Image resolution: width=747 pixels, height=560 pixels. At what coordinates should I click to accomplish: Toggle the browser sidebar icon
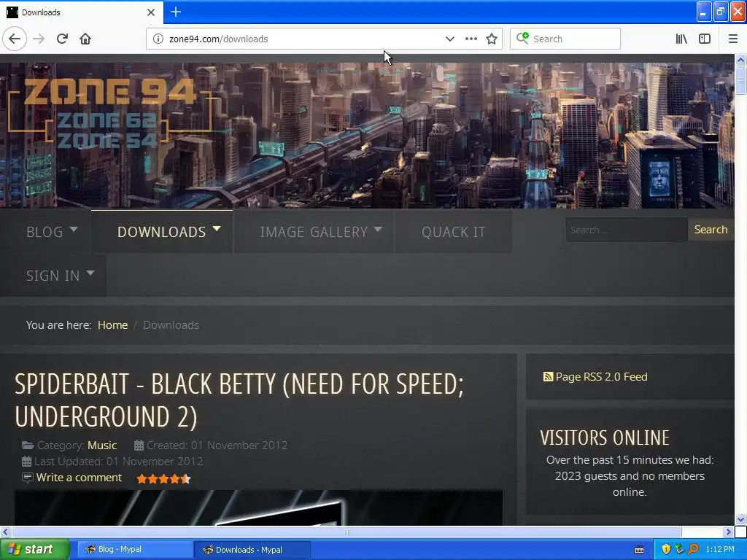(x=705, y=39)
